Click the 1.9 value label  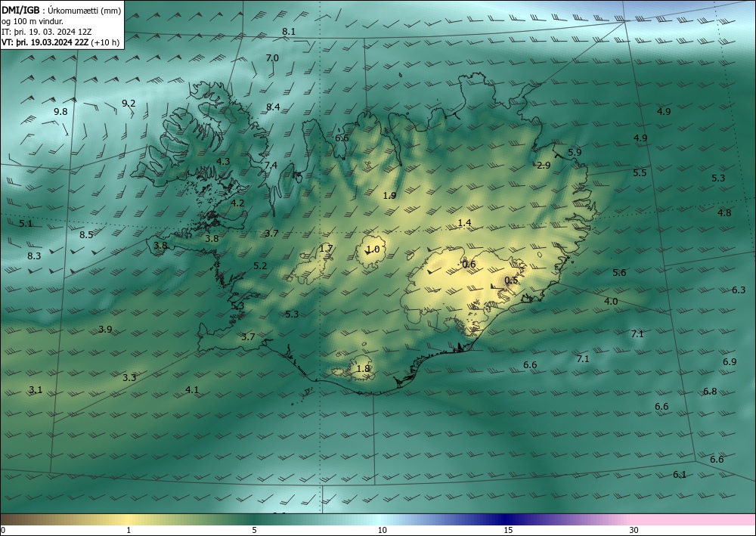point(389,195)
